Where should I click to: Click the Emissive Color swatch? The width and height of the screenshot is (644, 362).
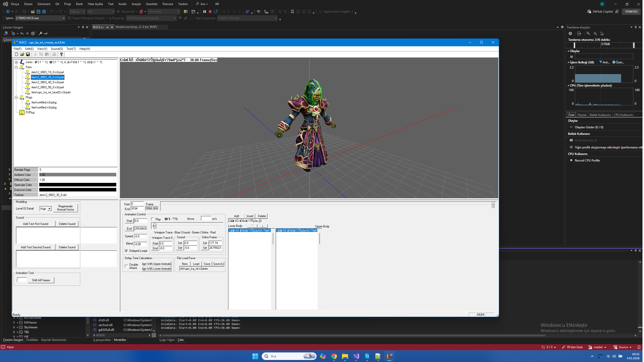(x=78, y=190)
